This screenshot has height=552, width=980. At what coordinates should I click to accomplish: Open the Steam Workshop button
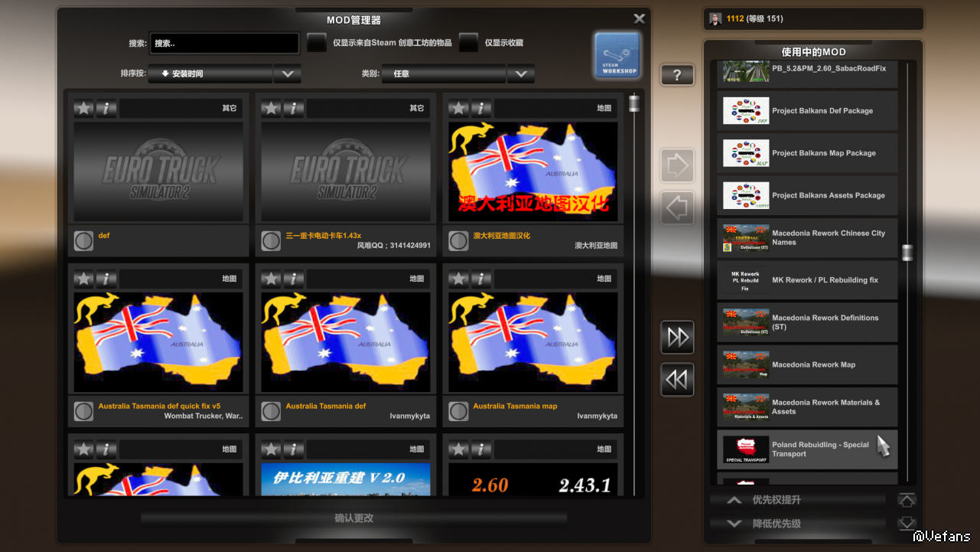[617, 55]
